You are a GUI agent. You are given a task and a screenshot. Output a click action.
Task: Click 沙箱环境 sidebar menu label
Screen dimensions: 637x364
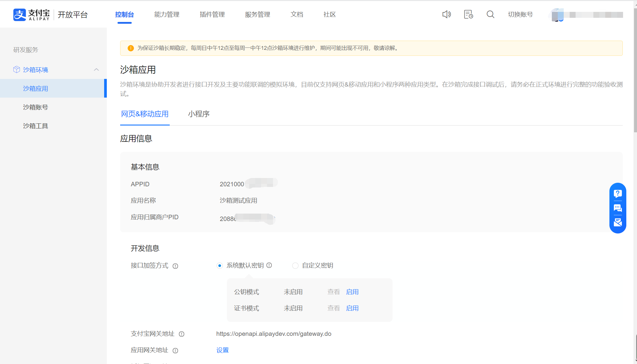pyautogui.click(x=36, y=70)
